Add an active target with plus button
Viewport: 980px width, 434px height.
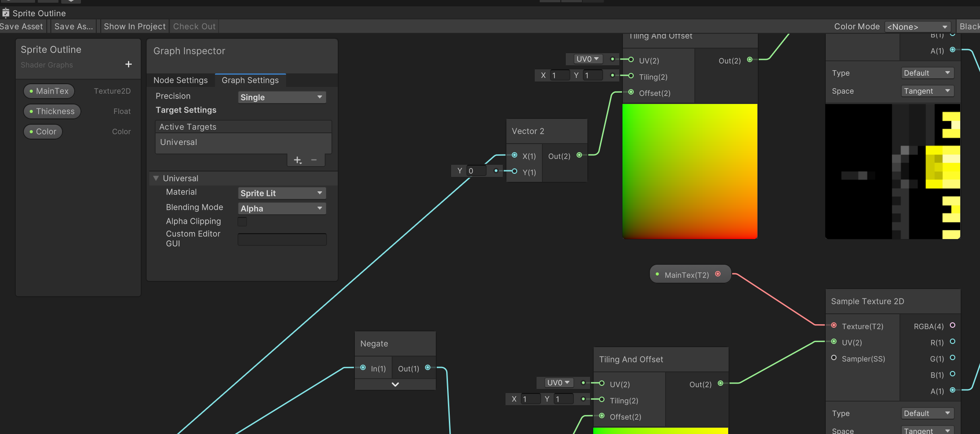coord(297,160)
